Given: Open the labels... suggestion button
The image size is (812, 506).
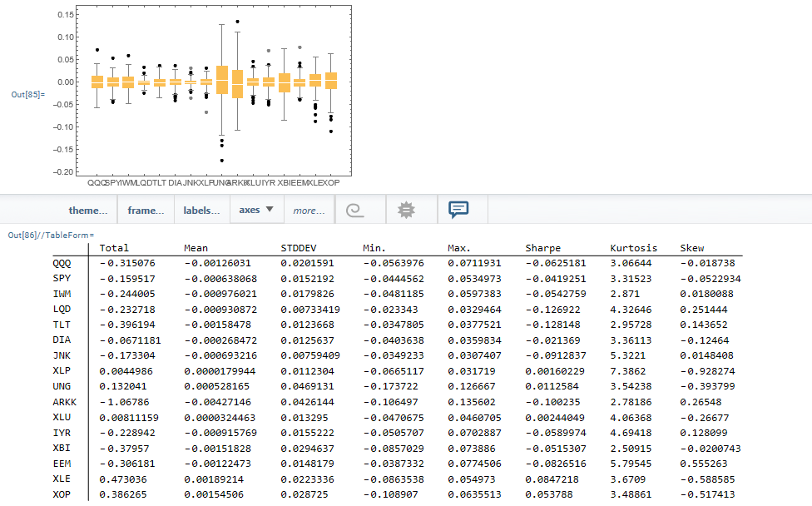Looking at the screenshot, I should coord(201,211).
